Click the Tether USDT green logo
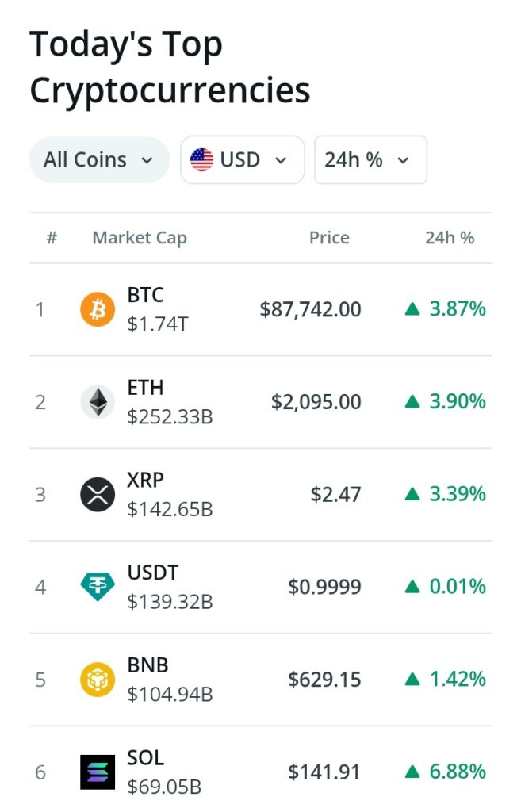 pos(98,587)
